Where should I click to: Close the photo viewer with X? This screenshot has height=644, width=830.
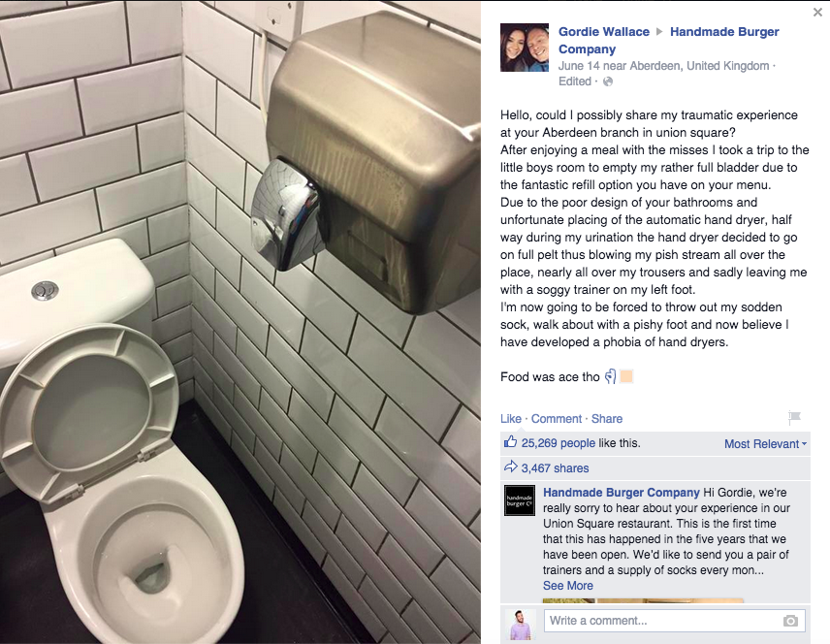coord(817,13)
